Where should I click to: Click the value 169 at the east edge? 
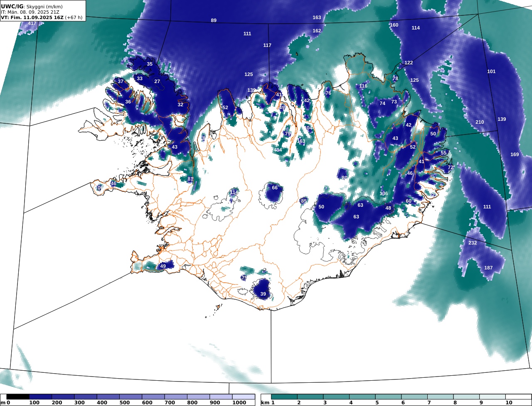[x=515, y=154]
